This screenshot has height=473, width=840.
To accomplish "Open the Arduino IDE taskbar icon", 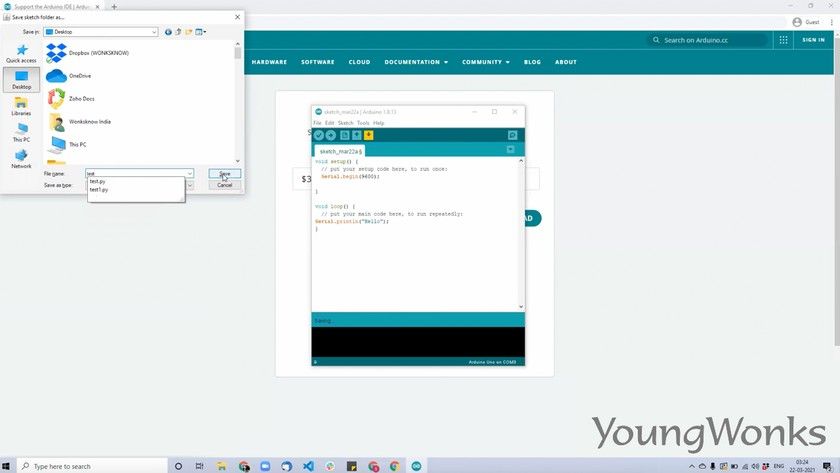I will (x=416, y=466).
